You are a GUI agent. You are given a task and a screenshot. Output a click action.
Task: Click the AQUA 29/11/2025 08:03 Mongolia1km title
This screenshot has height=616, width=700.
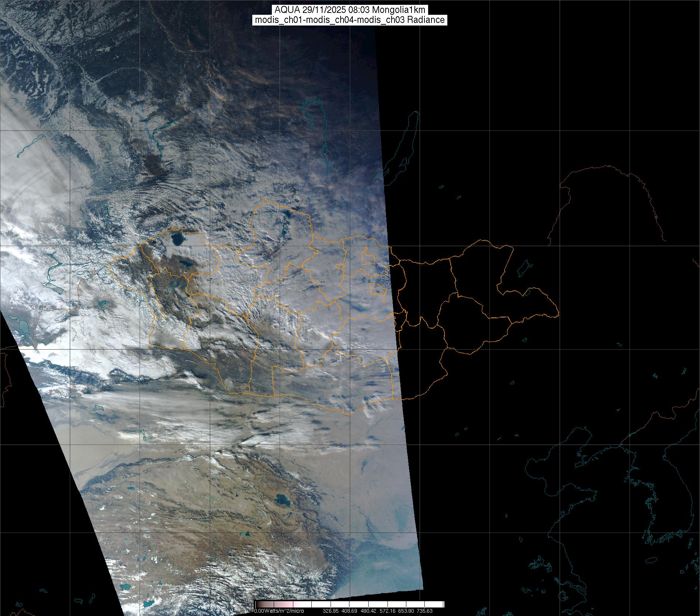point(350,10)
